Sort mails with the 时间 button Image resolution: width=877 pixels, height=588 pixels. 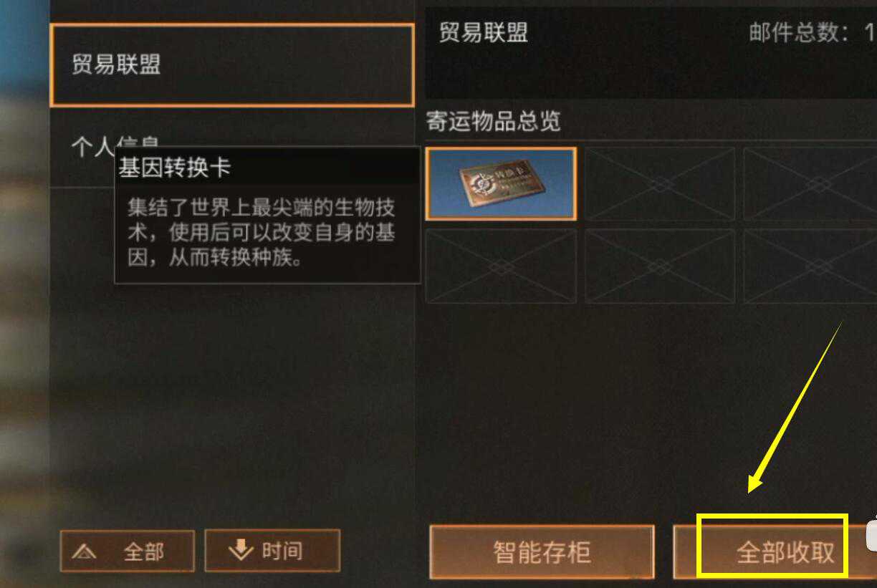click(x=272, y=550)
